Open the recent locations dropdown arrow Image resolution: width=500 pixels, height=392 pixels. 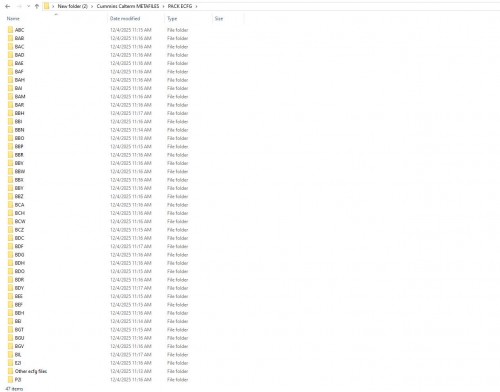28,6
